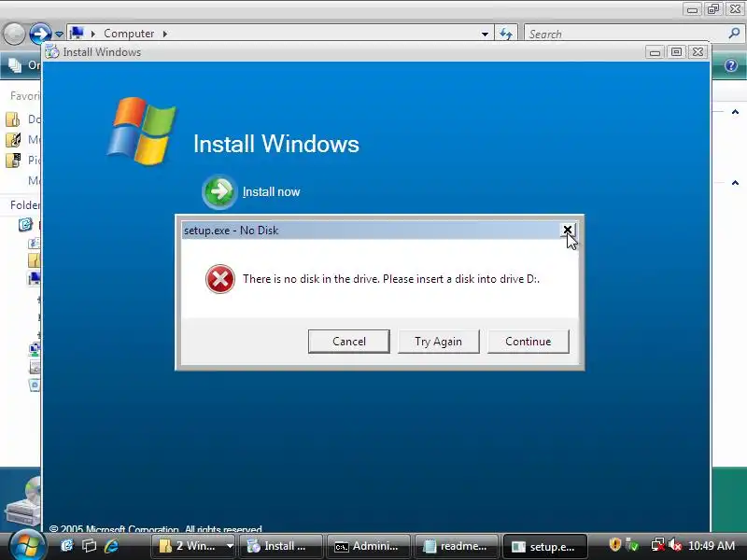Switch to the Install ... taskbar button
The width and height of the screenshot is (747, 560).
[x=281, y=546]
